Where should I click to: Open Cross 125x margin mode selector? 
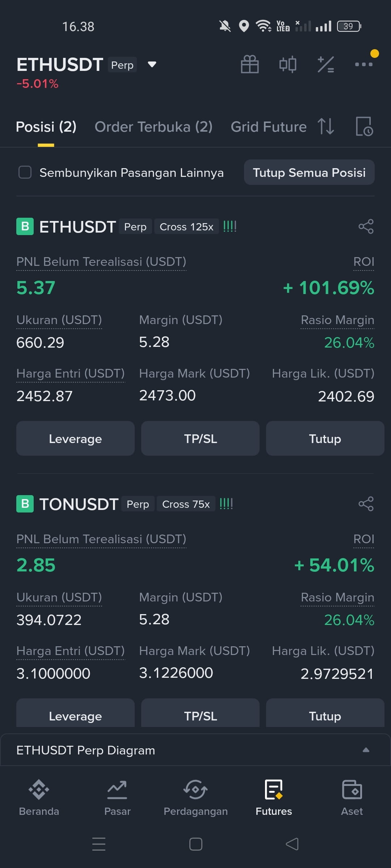(186, 226)
